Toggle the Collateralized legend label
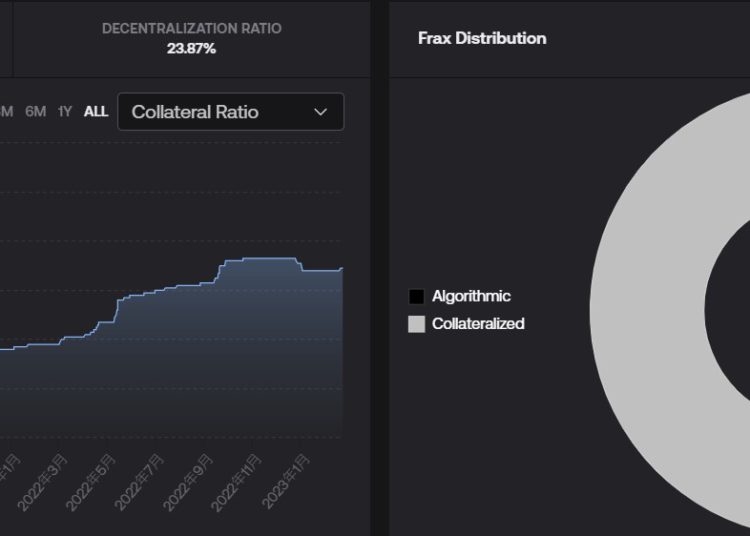The width and height of the screenshot is (750, 536). point(478,324)
